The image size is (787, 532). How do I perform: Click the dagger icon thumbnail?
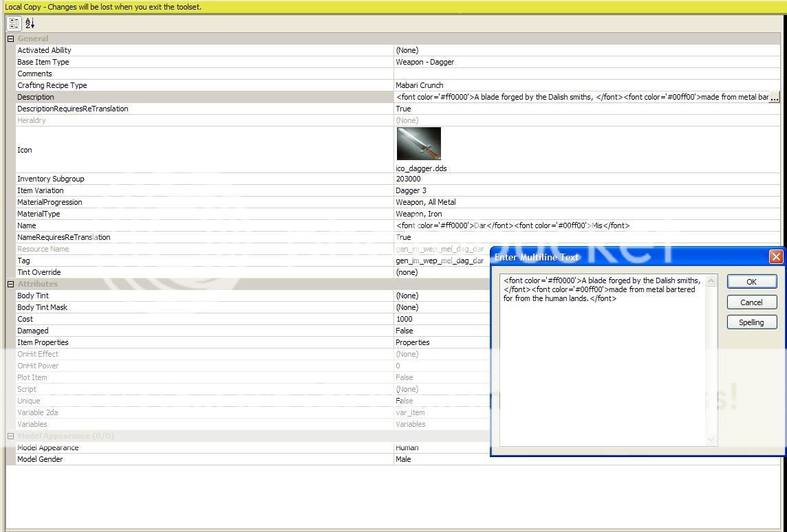click(x=418, y=144)
